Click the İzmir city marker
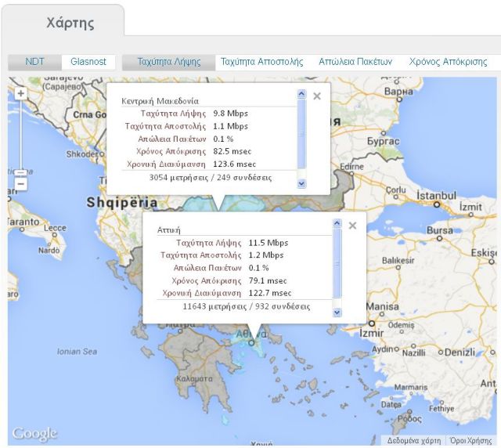This screenshot has height=448, width=501. tap(372, 323)
